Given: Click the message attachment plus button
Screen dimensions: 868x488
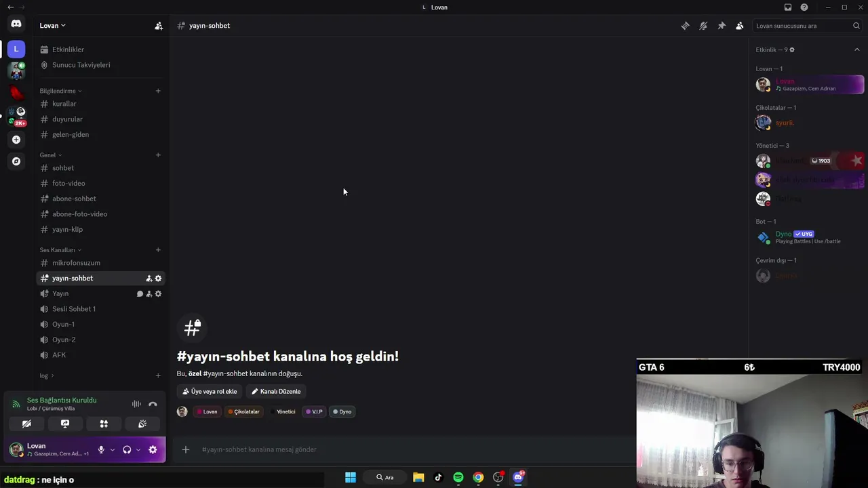Looking at the screenshot, I should click(185, 449).
